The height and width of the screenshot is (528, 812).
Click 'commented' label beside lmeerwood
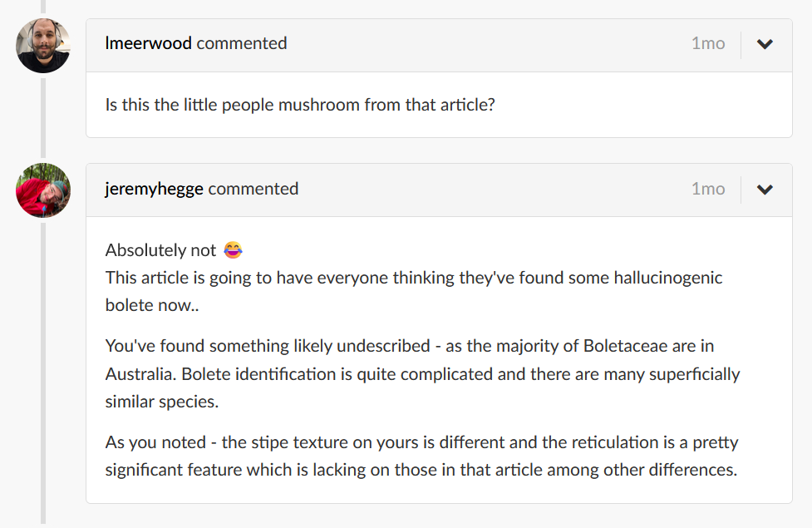tap(242, 43)
